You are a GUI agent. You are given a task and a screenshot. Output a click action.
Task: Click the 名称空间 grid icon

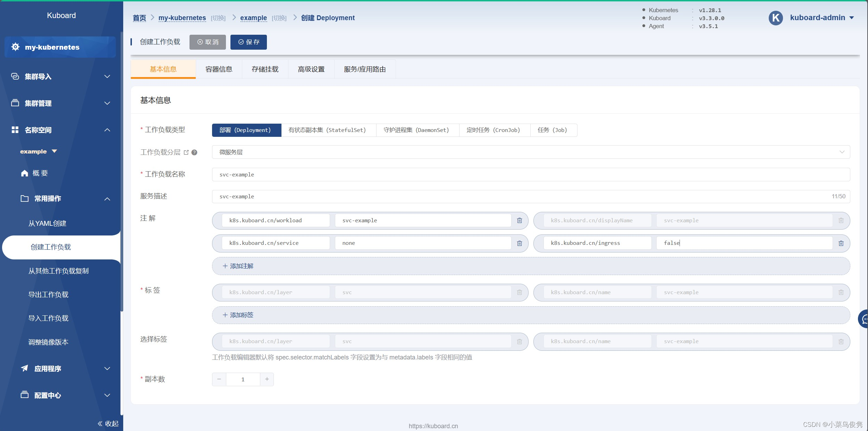tap(15, 130)
